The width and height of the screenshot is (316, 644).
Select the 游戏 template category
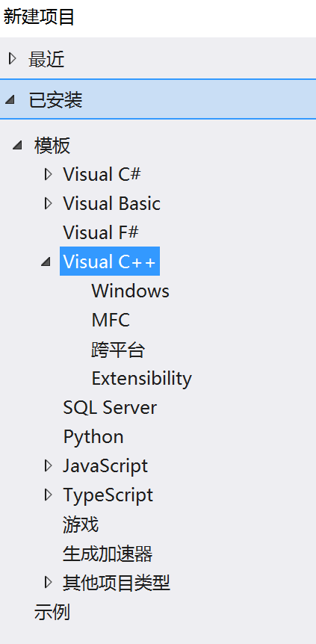(x=81, y=524)
